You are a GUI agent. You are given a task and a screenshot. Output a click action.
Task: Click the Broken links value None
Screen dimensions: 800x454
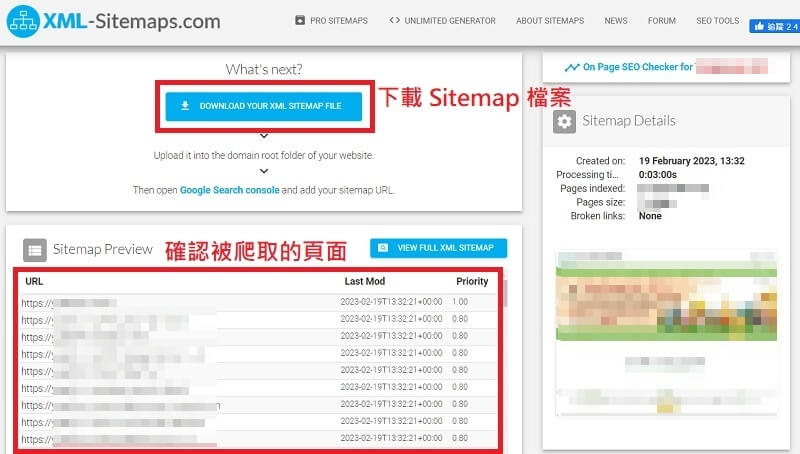tap(650, 216)
